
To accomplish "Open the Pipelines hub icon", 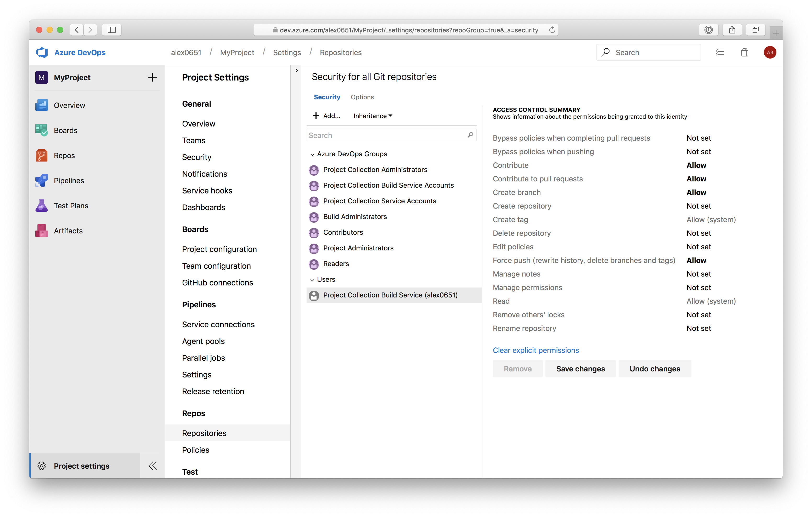I will [x=42, y=181].
